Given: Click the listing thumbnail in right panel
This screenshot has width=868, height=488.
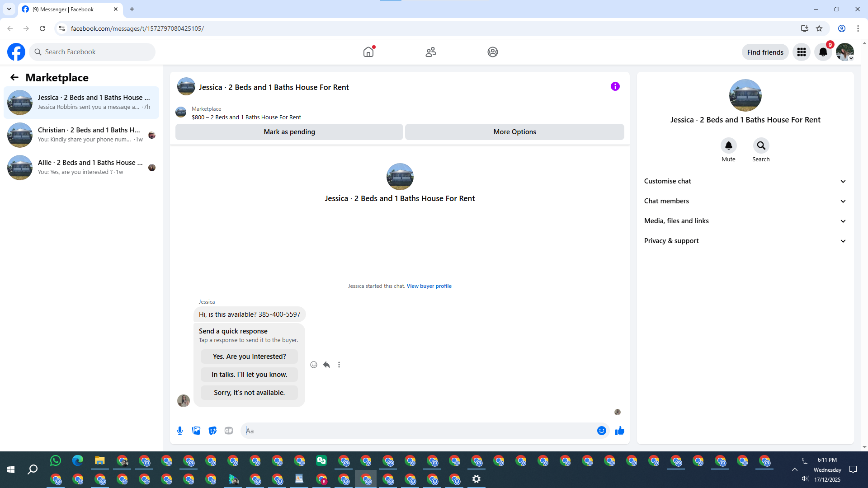Looking at the screenshot, I should coord(745,95).
